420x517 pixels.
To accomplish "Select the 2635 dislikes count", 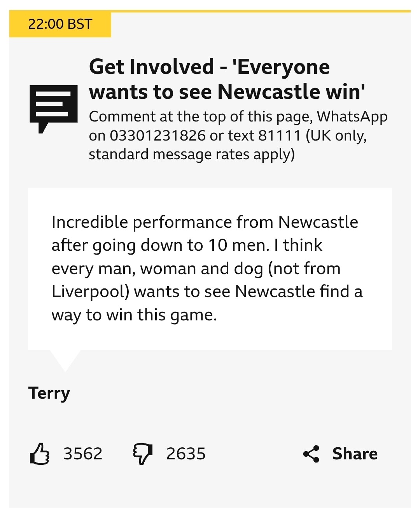I will (186, 454).
